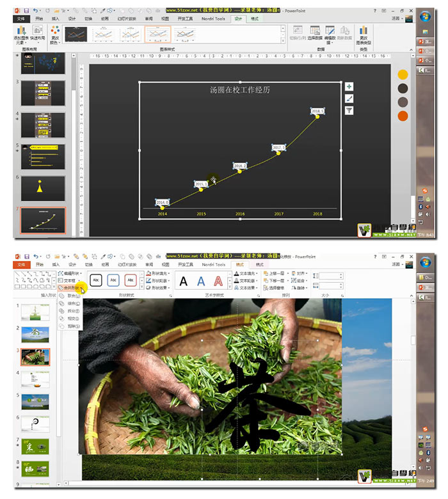
Task: Open Rotate (旋转) dropdown in Arrange group
Action: coord(299,288)
